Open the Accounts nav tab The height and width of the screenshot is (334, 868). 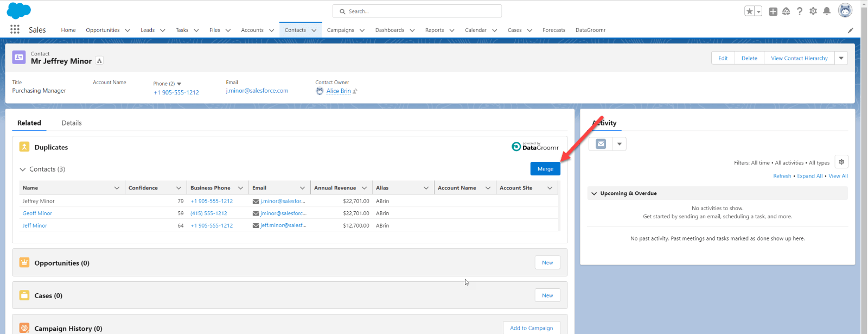[252, 30]
